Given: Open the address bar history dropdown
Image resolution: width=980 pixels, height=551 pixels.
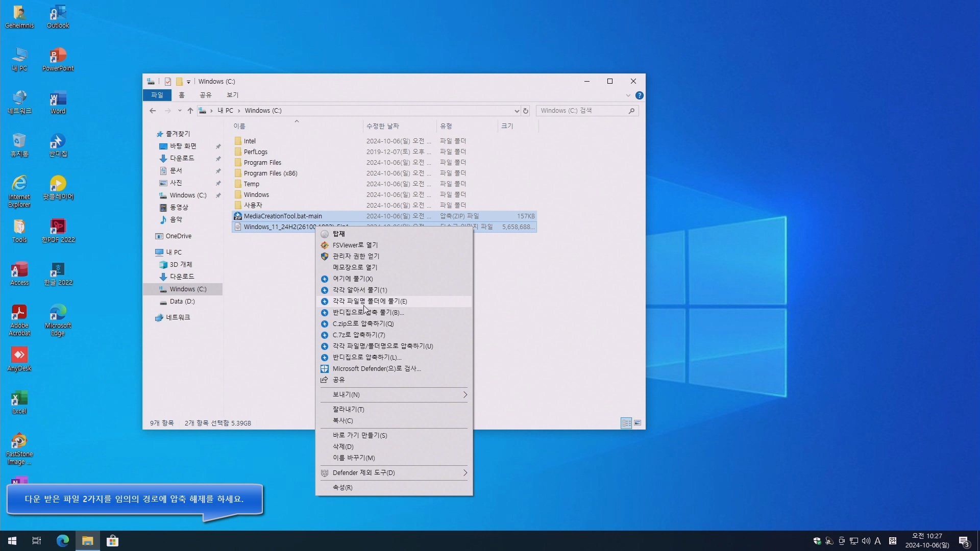Looking at the screenshot, I should tap(517, 111).
